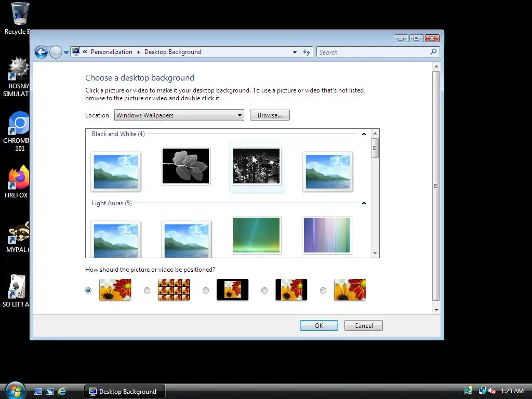
Task: Click Switch between windows Quick Launch icon
Action: (x=50, y=392)
